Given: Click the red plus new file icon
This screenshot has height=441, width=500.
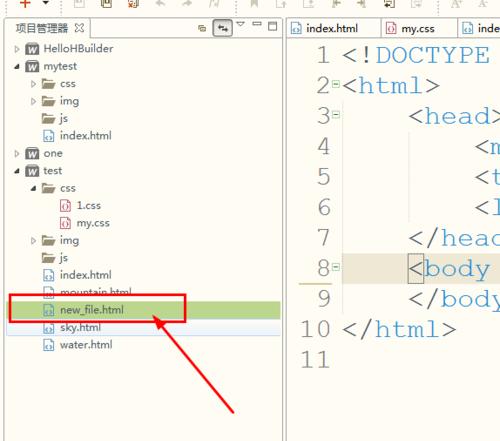Looking at the screenshot, I should point(25,4).
